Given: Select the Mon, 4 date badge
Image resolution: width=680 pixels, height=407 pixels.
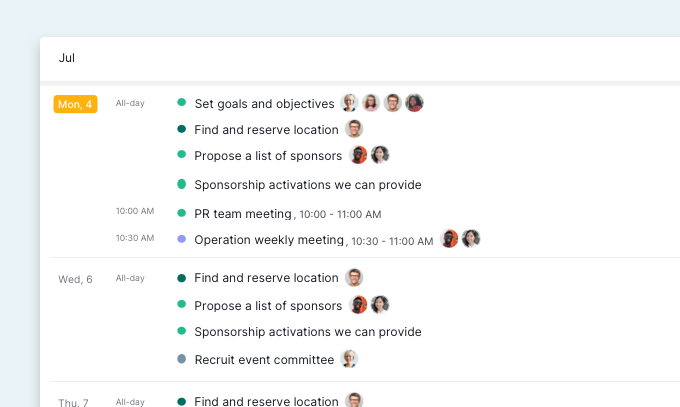Looking at the screenshot, I should pyautogui.click(x=75, y=104).
